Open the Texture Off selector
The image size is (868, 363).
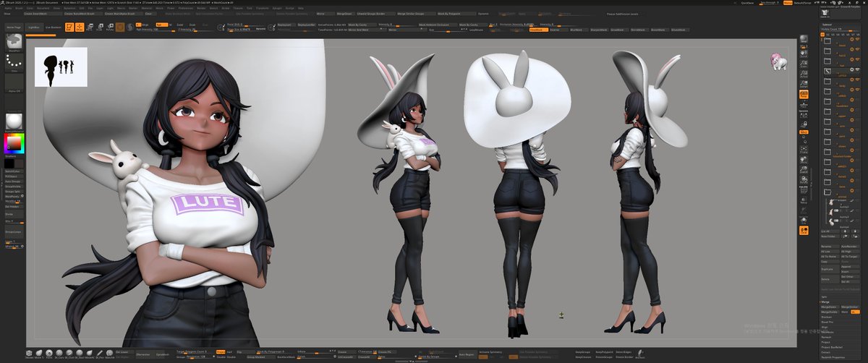[x=14, y=103]
